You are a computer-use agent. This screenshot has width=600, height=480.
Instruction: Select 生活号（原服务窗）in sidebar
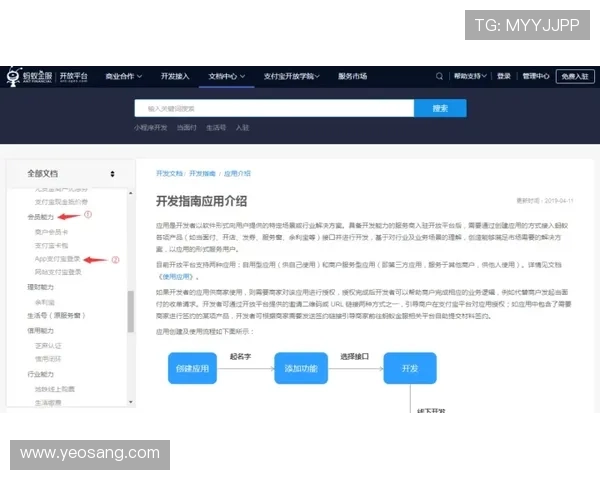click(56, 315)
